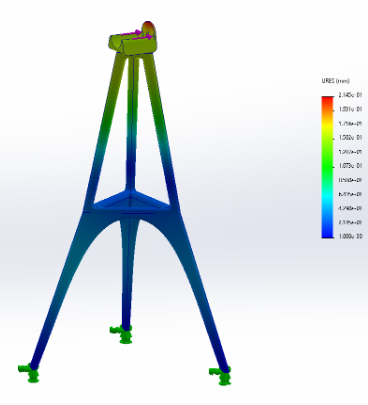
Task: Click the legend value beginning 1.073
Action: [x=350, y=166]
